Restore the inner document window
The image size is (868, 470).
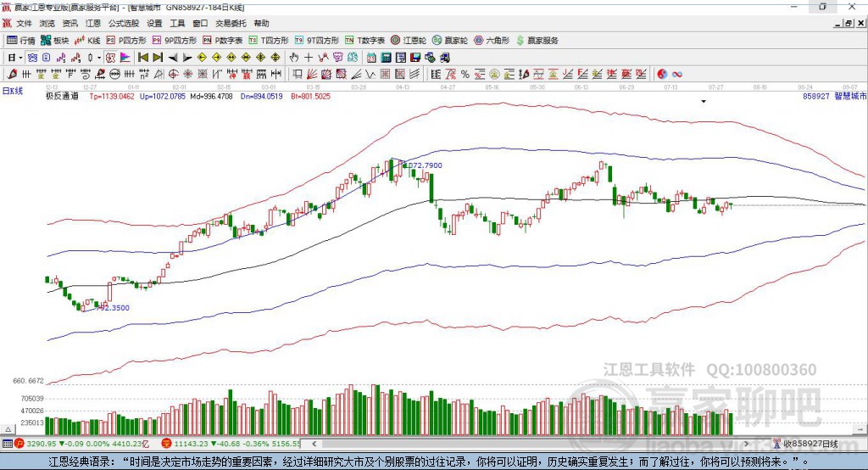pos(849,23)
